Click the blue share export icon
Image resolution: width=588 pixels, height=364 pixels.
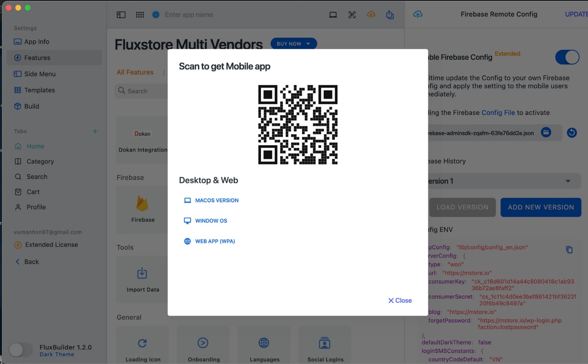coord(390,15)
